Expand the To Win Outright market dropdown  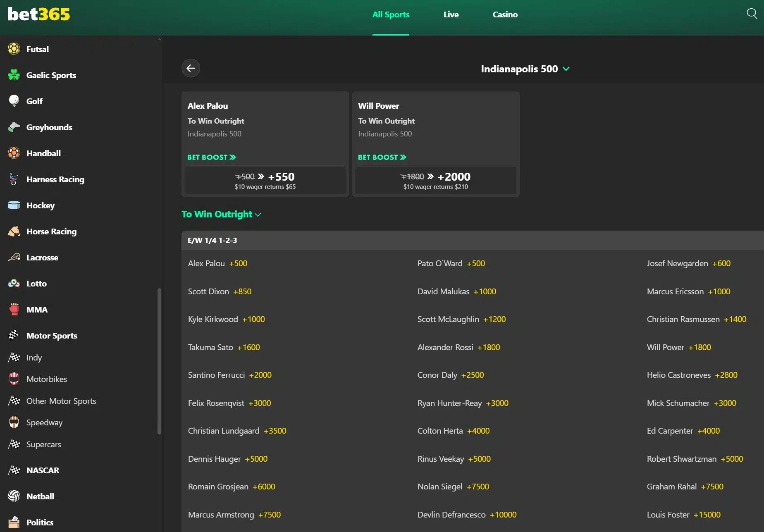(221, 214)
